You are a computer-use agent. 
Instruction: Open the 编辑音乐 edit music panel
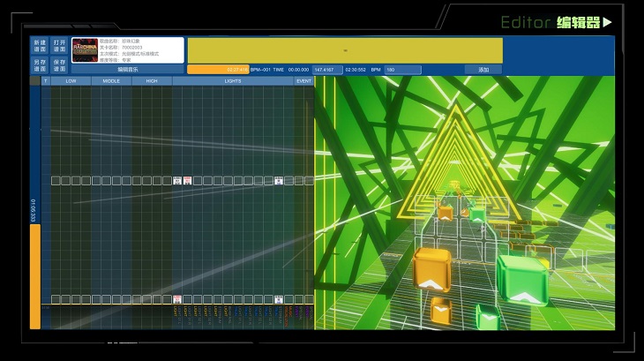[x=128, y=69]
